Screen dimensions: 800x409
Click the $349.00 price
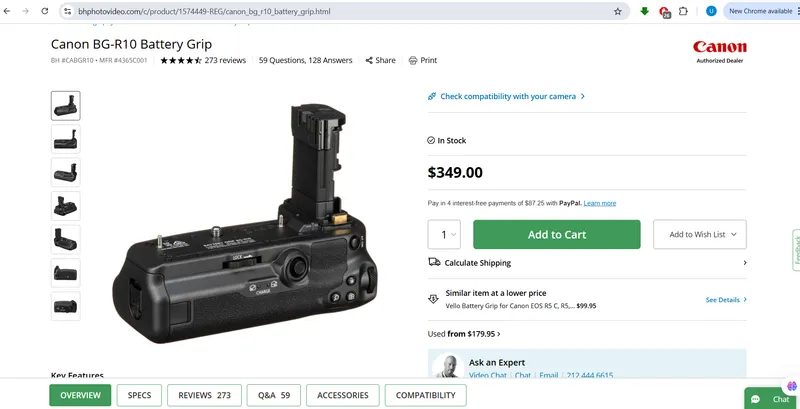click(x=455, y=172)
